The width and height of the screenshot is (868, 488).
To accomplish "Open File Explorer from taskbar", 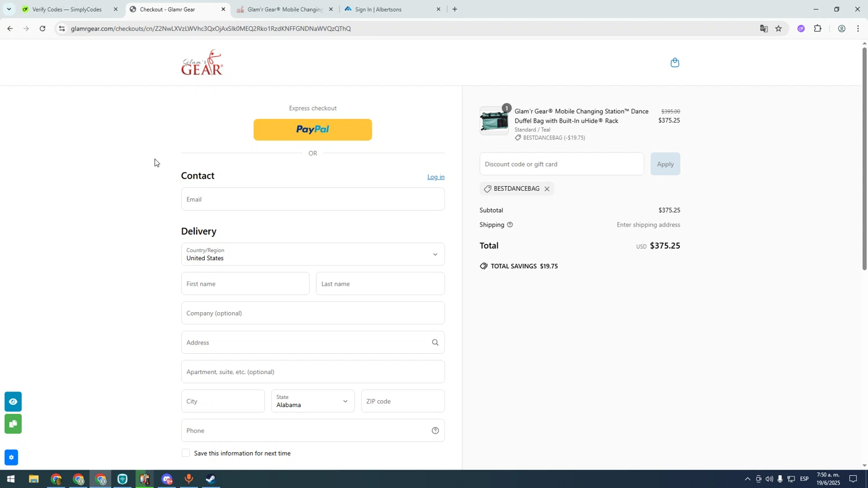I will click(x=34, y=479).
